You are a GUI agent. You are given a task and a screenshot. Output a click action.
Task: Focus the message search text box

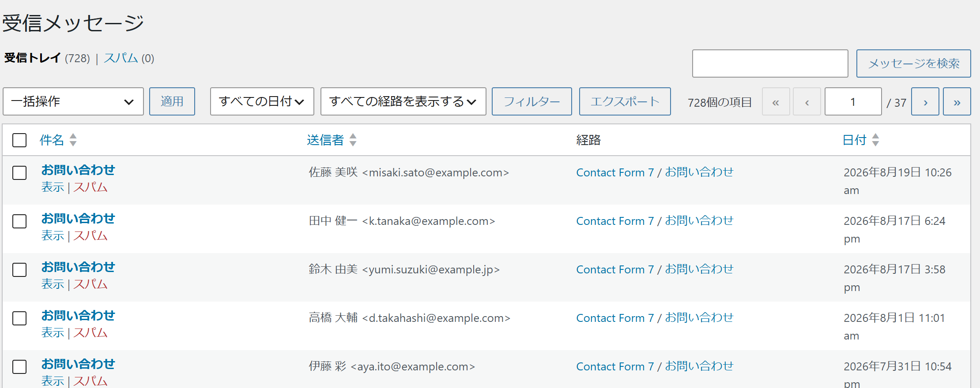[x=770, y=63]
